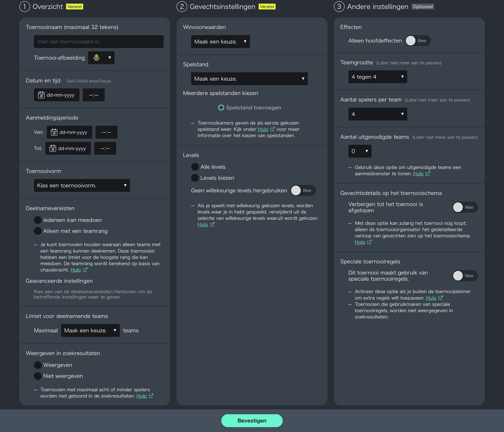Open the Maximaal teams limit dropdown
The height and width of the screenshot is (432, 504).
[90, 330]
